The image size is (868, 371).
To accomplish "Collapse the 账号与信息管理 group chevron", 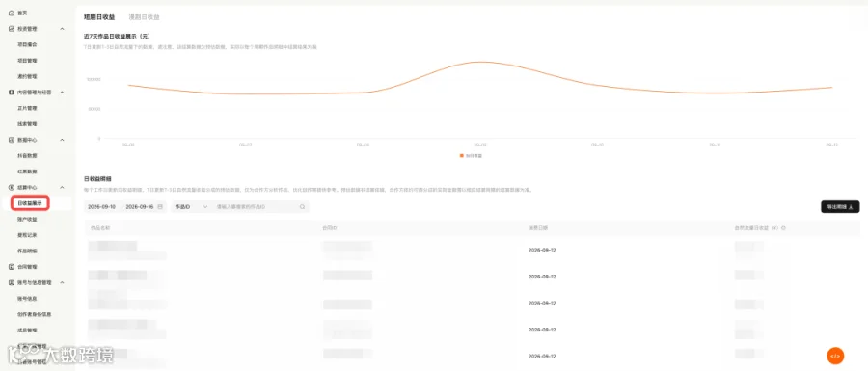I will click(x=62, y=282).
